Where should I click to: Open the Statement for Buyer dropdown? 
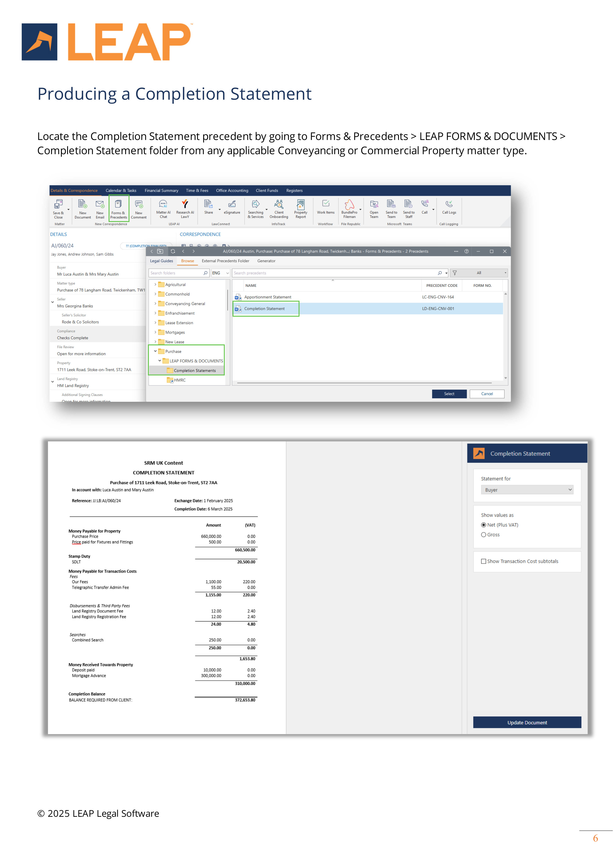[x=527, y=490]
